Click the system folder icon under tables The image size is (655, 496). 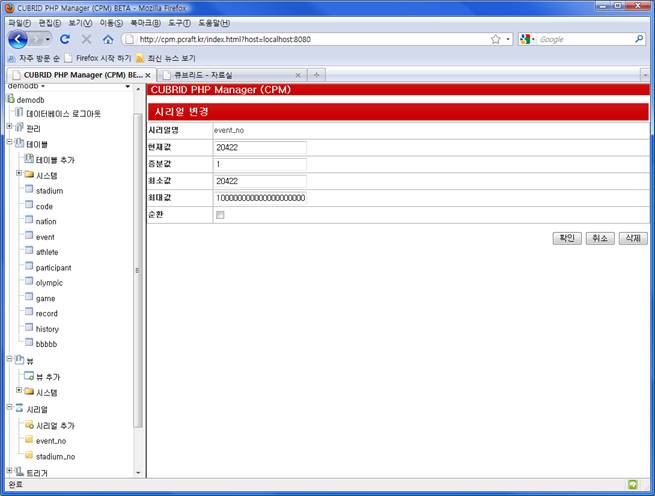pos(29,175)
